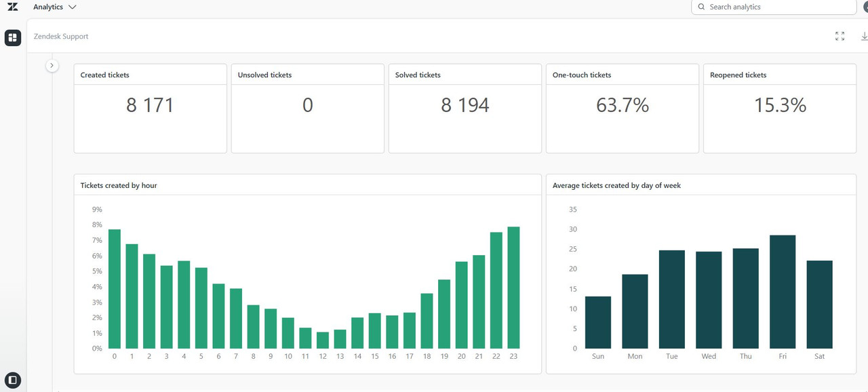Select the Created tickets card value 8 171

click(x=150, y=105)
